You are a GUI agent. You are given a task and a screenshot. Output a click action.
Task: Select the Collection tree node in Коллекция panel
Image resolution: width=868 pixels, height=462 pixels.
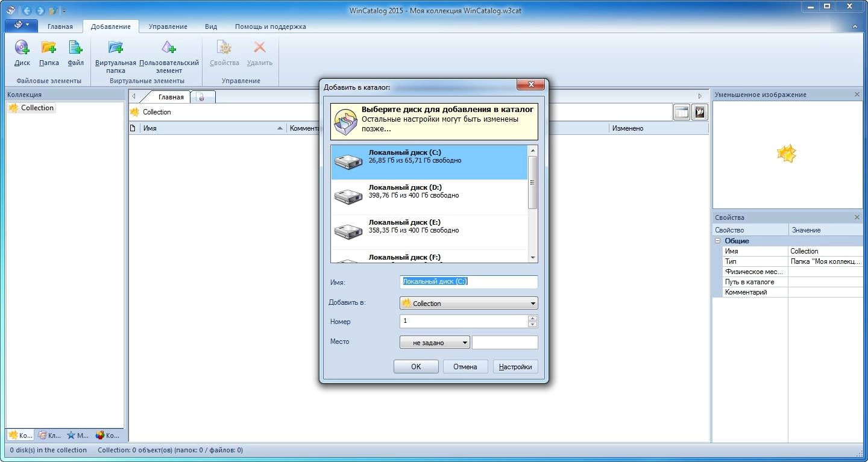pos(31,108)
